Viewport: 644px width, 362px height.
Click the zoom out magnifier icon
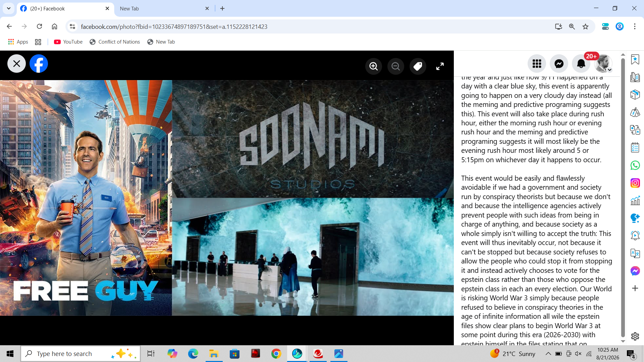click(x=396, y=66)
